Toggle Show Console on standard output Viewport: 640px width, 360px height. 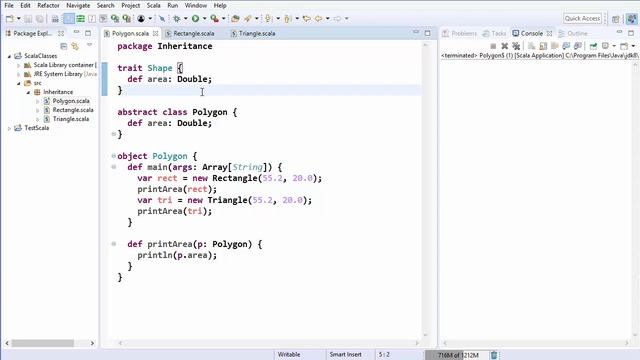click(x=566, y=46)
